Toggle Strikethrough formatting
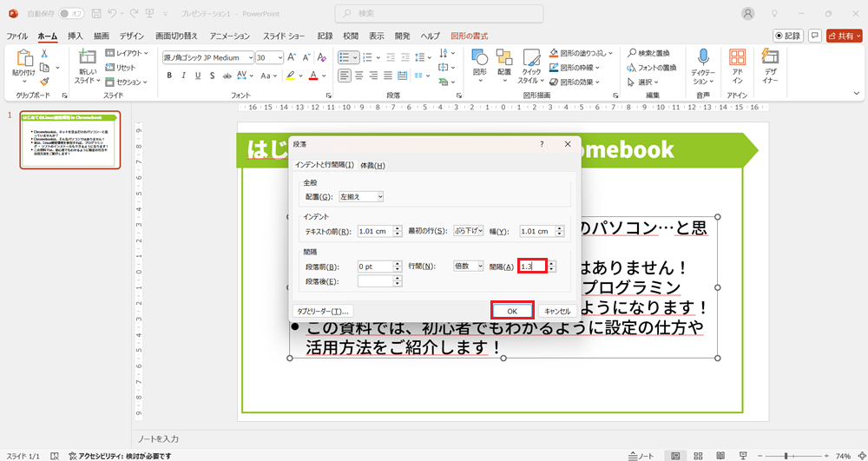 [x=227, y=76]
